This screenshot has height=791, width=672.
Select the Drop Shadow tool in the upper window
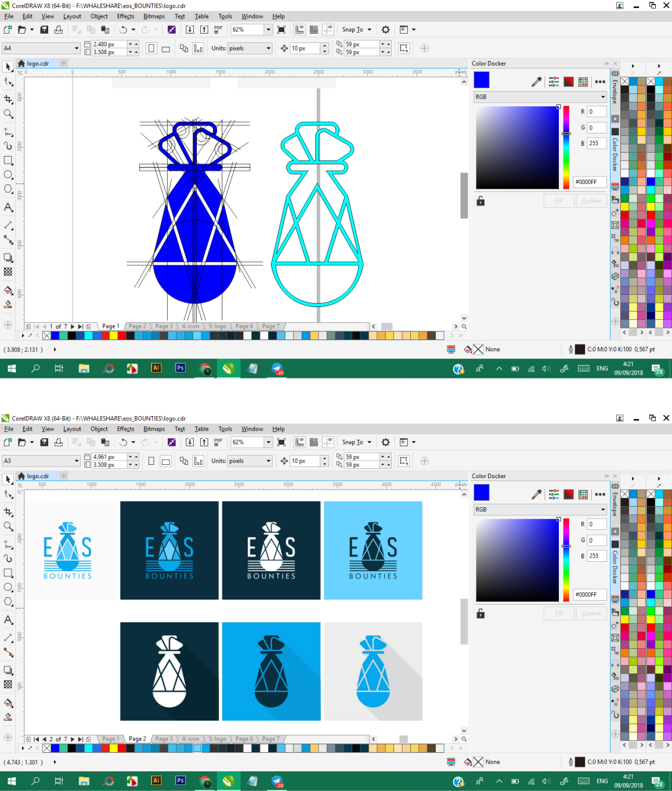(x=8, y=257)
